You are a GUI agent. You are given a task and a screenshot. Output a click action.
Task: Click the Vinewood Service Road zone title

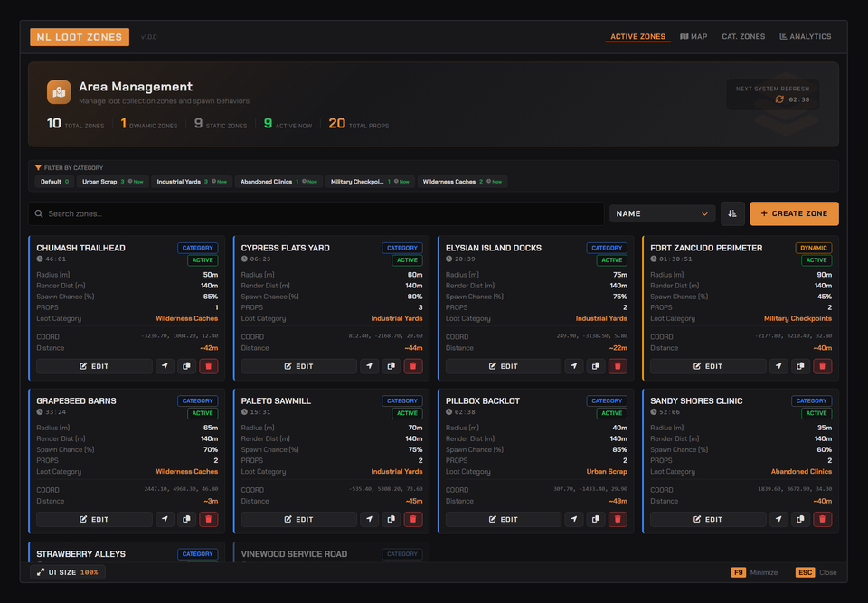tap(294, 553)
